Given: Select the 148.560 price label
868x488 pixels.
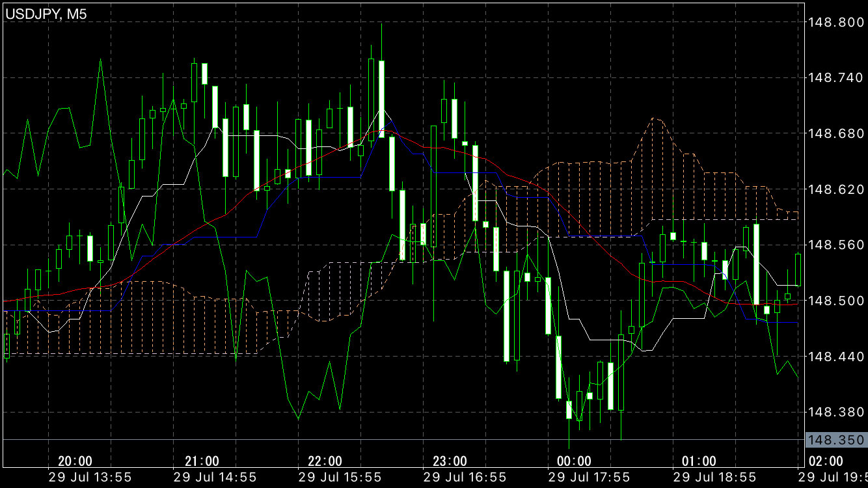Looking at the screenshot, I should [x=835, y=245].
